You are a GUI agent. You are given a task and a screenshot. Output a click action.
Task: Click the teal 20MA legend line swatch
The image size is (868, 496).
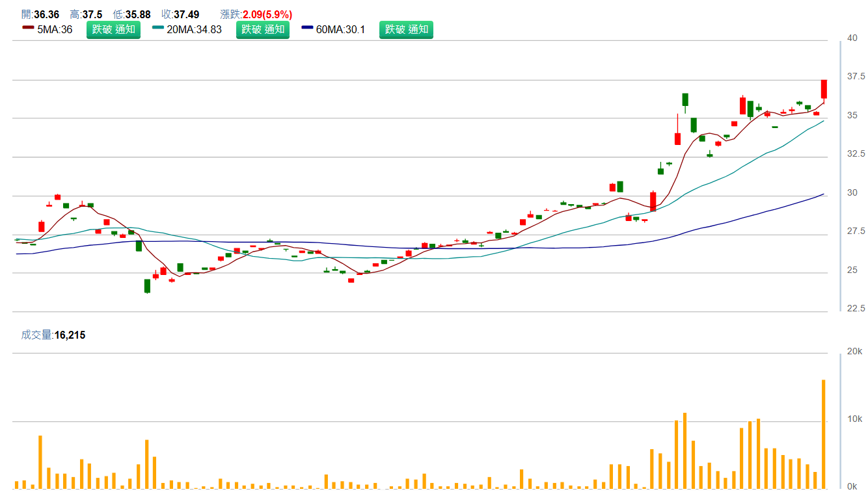coord(158,27)
